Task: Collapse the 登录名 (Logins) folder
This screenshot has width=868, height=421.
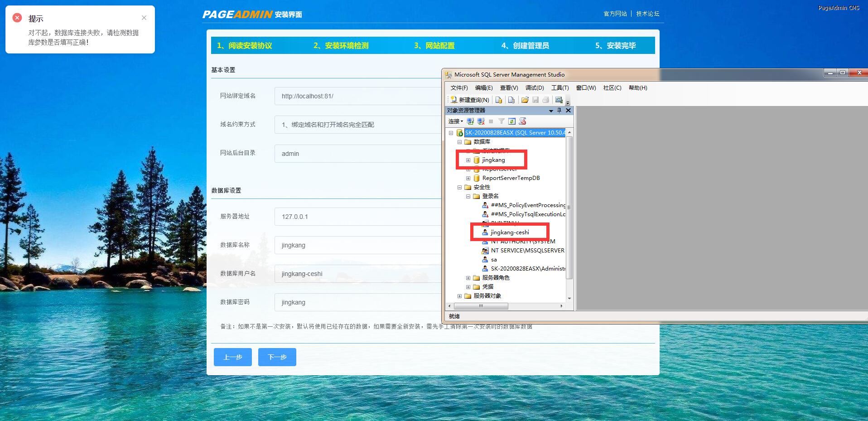Action: (468, 196)
